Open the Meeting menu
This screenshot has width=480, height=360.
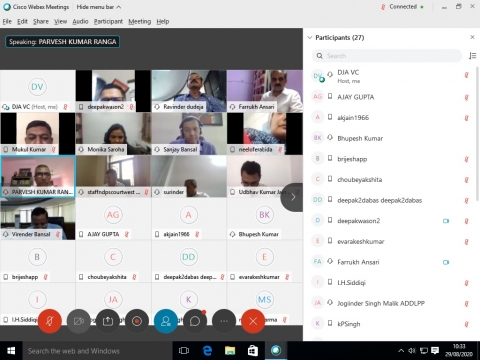(140, 21)
